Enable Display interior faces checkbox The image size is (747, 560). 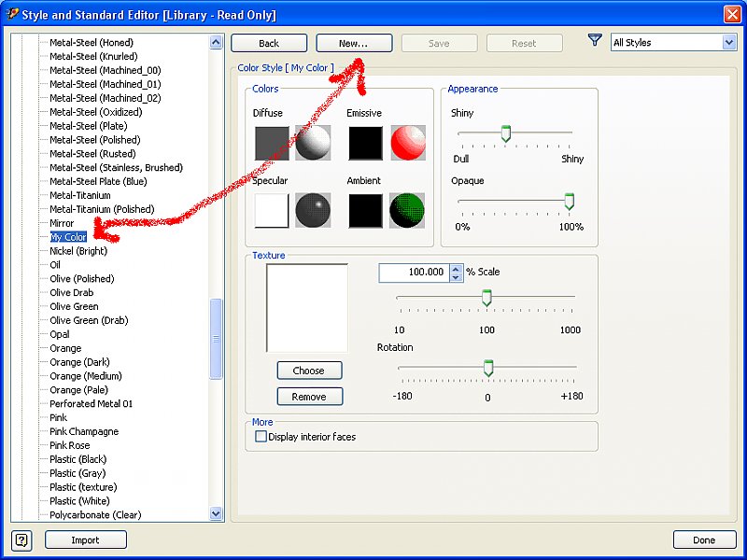click(261, 436)
